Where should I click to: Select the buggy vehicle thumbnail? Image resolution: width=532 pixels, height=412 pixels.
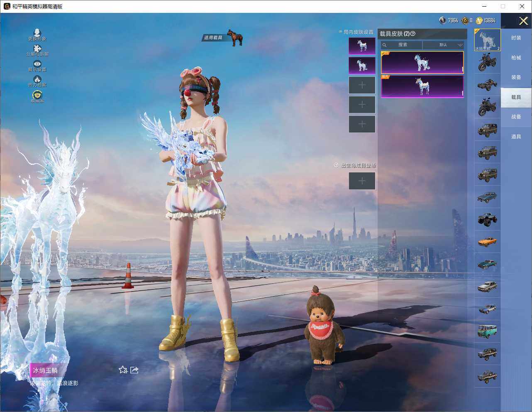(x=487, y=85)
